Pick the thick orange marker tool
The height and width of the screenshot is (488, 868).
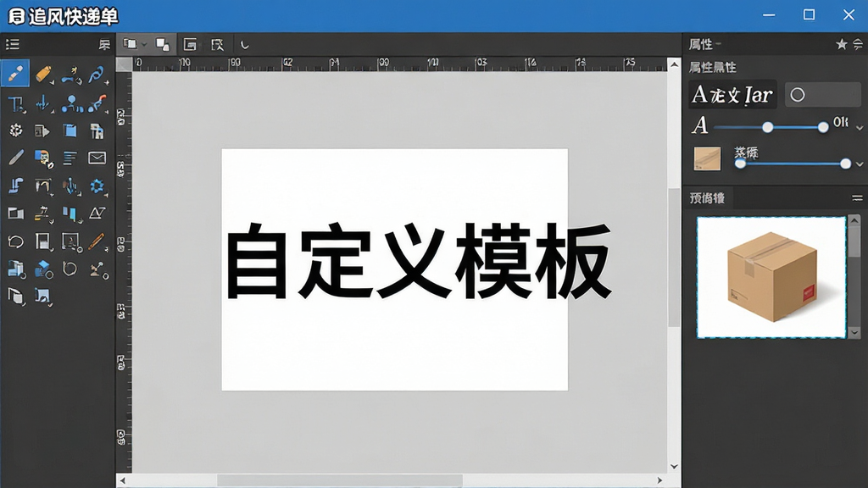(43, 74)
